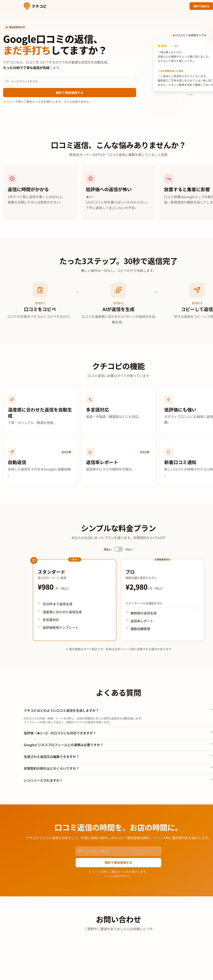Select the AI sparkle icon for STEP 2

118,290
